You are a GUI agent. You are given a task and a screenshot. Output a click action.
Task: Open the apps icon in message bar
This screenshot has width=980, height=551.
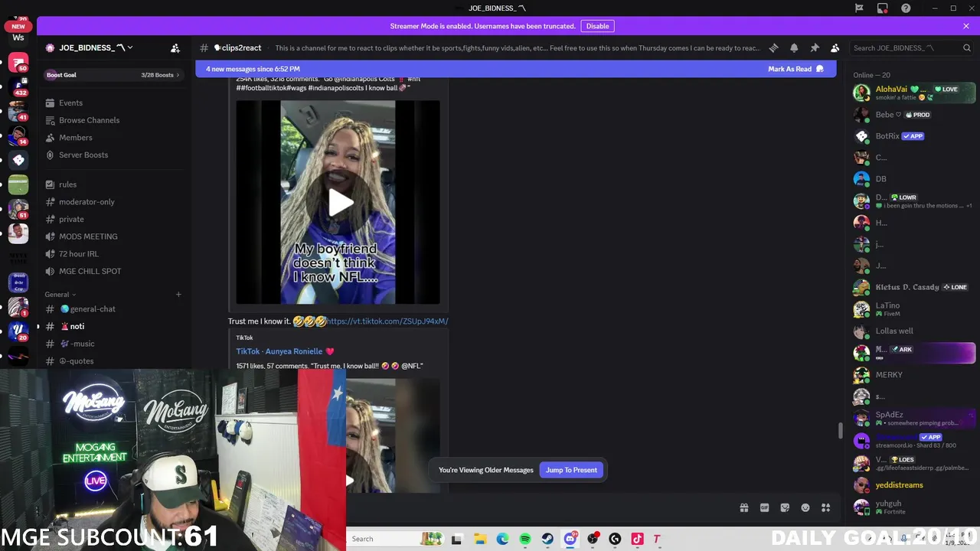[825, 507]
